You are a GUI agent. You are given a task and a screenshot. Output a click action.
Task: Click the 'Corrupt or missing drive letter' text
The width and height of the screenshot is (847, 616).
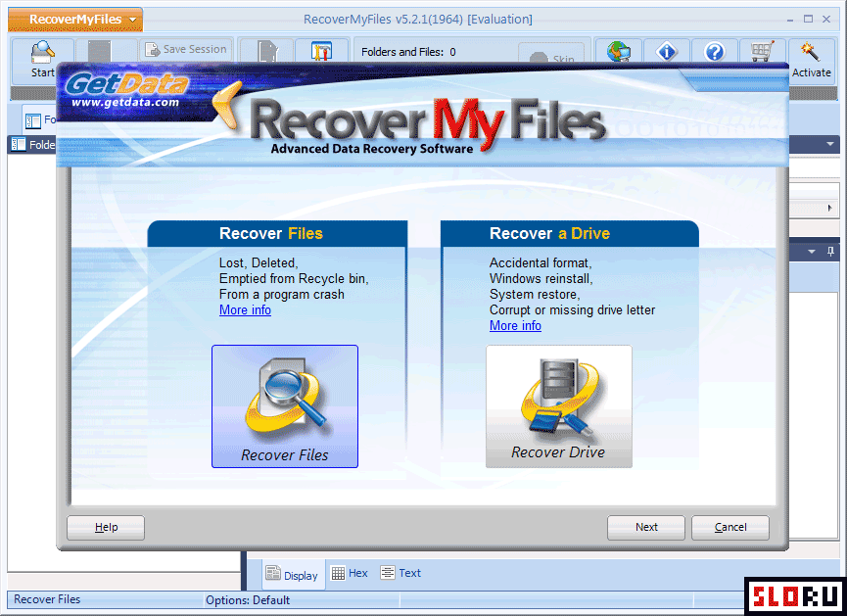(572, 310)
